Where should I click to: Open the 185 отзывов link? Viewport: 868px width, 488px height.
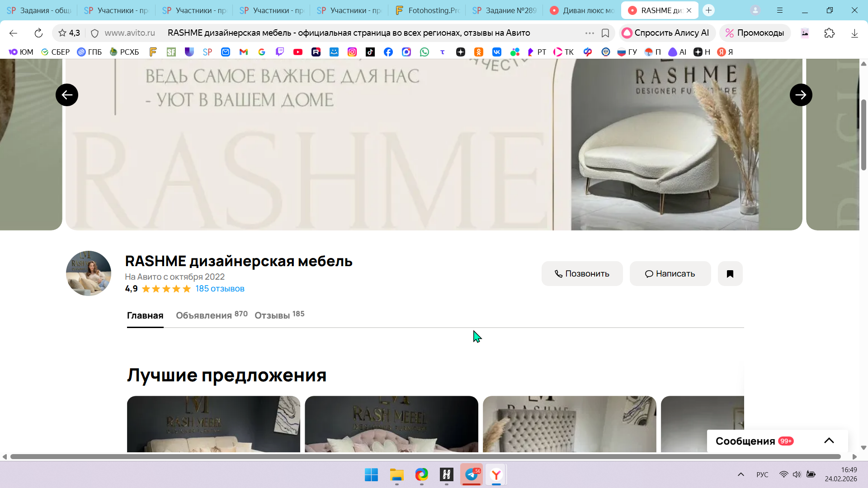click(220, 289)
